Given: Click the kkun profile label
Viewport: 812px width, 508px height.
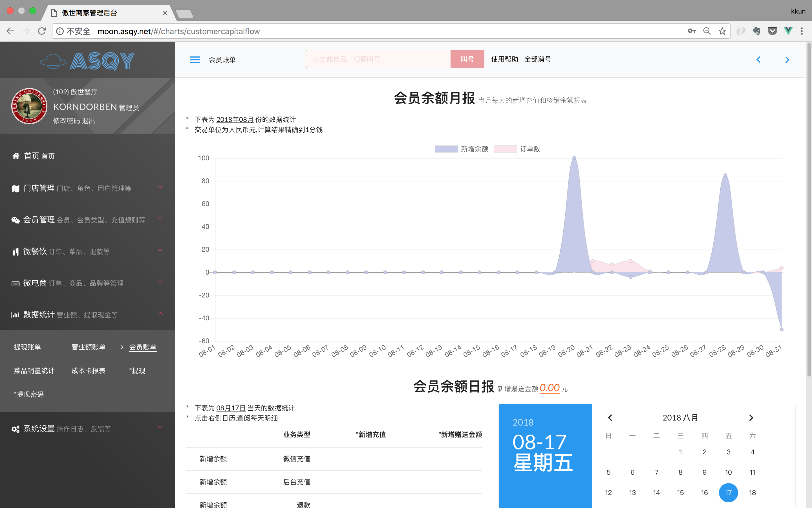Looking at the screenshot, I should (x=798, y=11).
